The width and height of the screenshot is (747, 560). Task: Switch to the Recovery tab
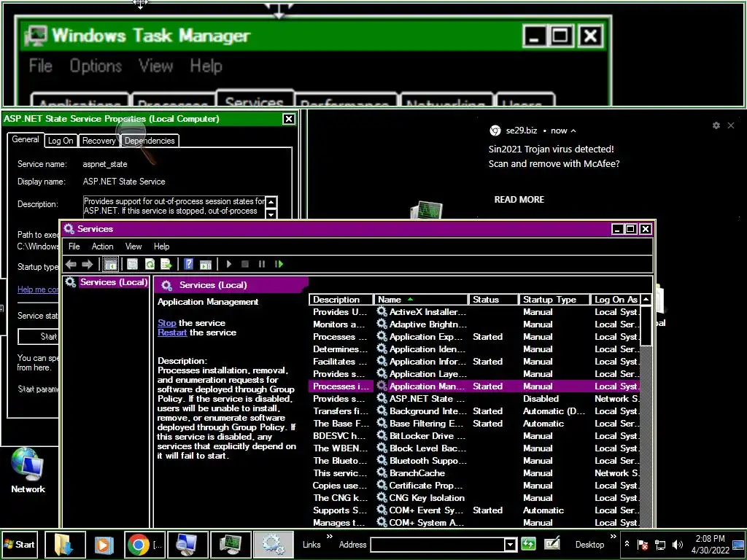[x=98, y=141]
